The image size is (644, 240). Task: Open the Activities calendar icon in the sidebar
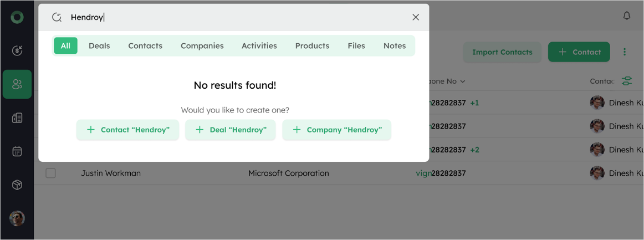point(17,151)
